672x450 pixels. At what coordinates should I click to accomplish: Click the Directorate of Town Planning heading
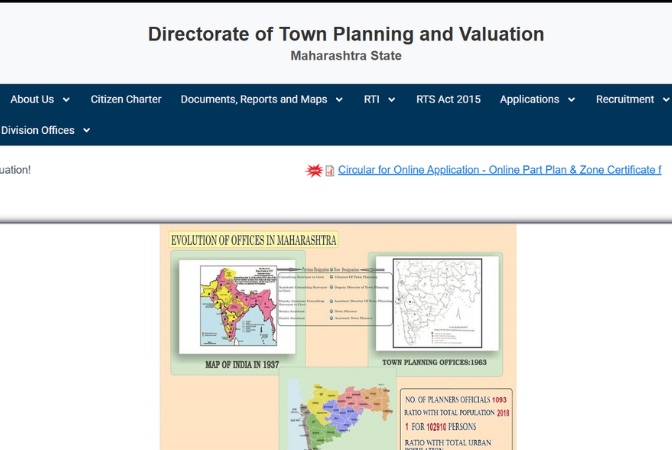click(x=346, y=34)
